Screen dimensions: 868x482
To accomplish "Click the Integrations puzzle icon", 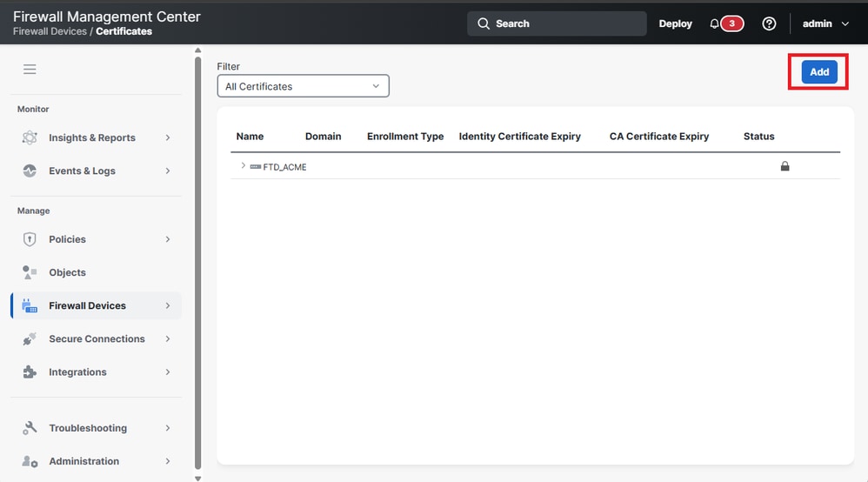I will (30, 372).
